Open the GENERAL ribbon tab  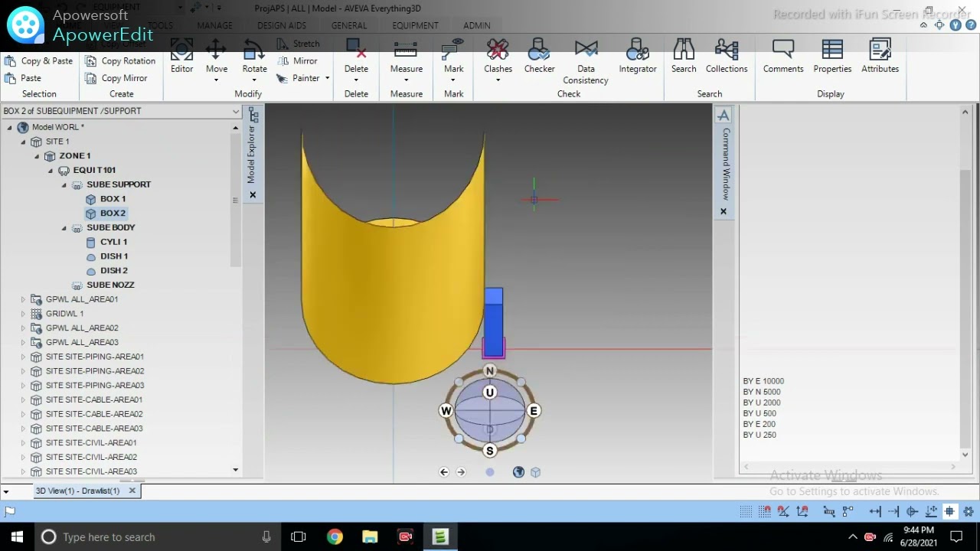(349, 25)
